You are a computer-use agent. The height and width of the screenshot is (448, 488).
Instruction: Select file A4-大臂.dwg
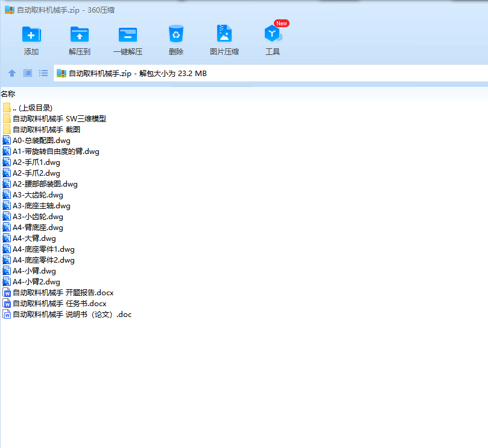click(x=29, y=238)
